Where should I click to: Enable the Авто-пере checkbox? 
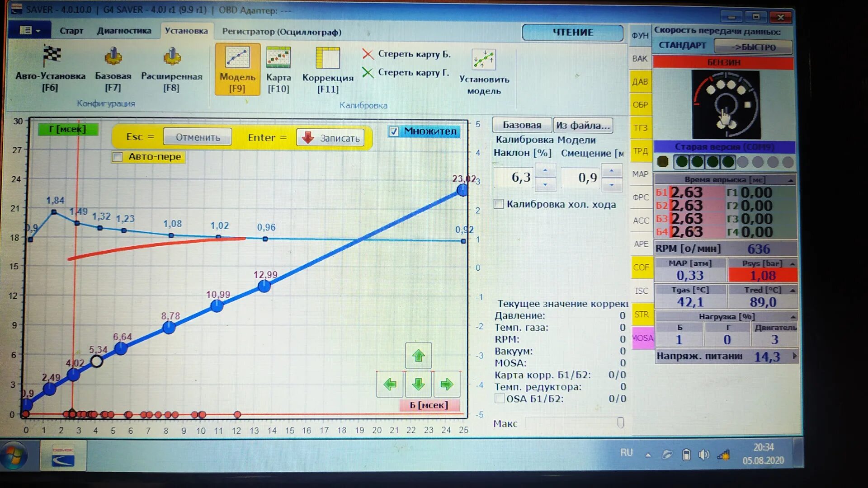pyautogui.click(x=118, y=157)
